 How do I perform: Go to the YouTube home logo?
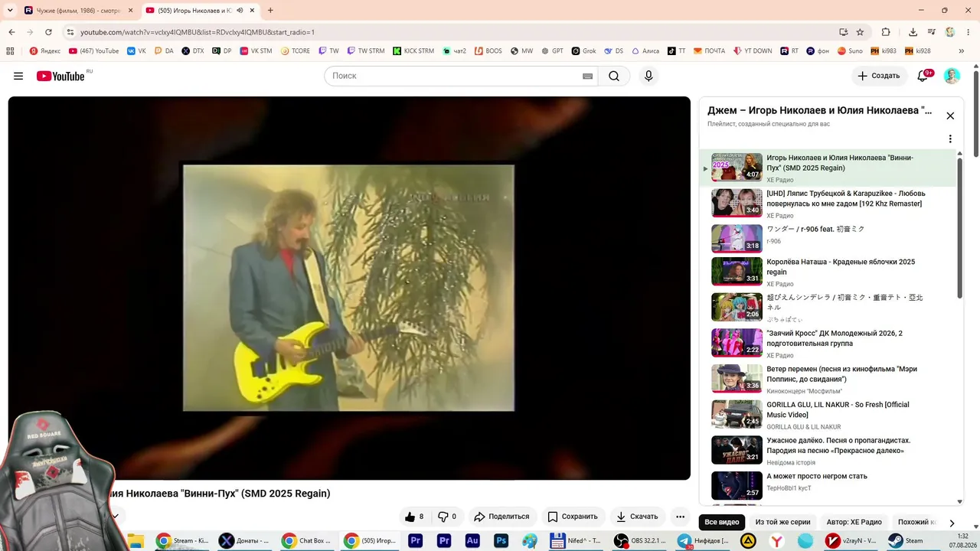pyautogui.click(x=60, y=76)
